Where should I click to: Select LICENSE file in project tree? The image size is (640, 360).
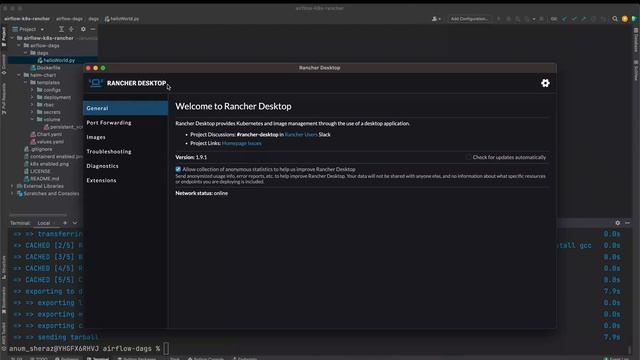[x=37, y=171]
